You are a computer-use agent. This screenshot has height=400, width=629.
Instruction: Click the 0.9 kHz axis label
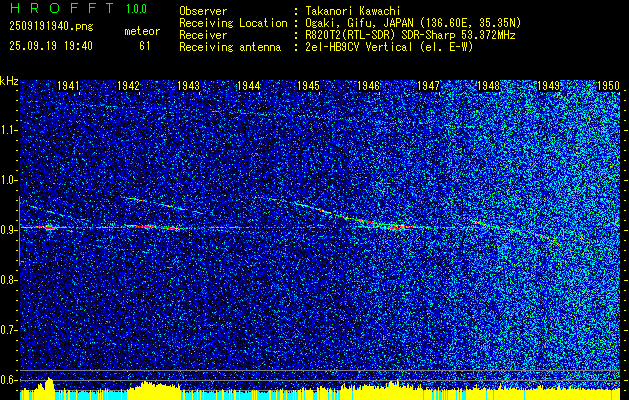(x=8, y=230)
